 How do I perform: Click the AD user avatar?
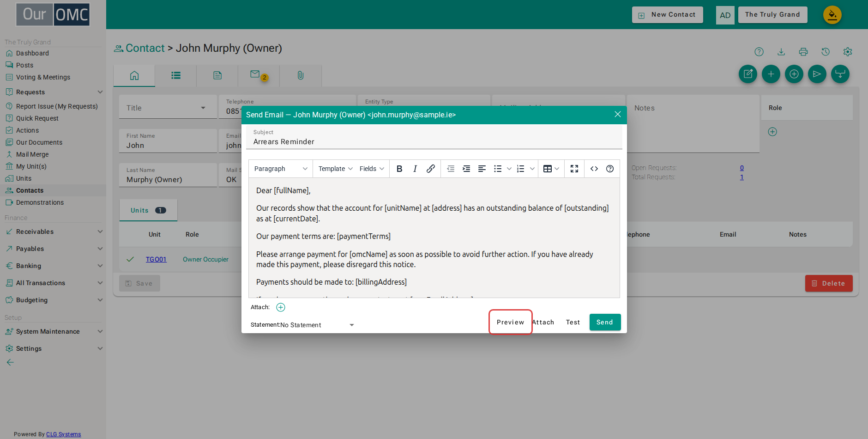tap(725, 15)
